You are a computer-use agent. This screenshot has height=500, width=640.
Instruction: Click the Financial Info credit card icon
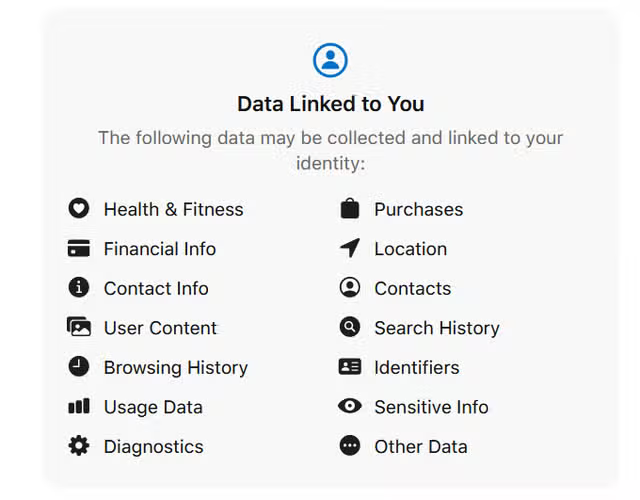pos(79,249)
